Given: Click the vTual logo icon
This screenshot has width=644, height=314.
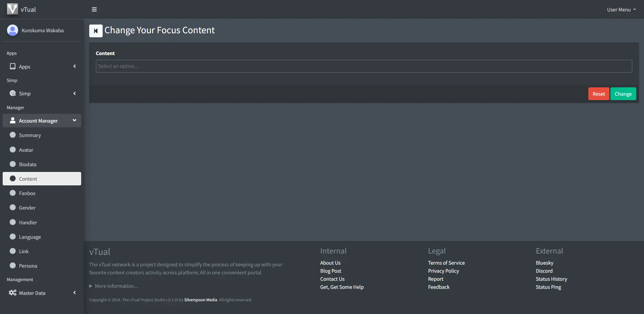Looking at the screenshot, I should pos(12,9).
